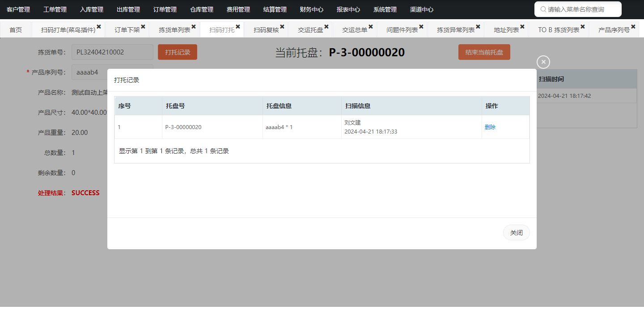Open the 报表中心 menu
Viewport: 644px width, 314px height.
click(x=348, y=9)
